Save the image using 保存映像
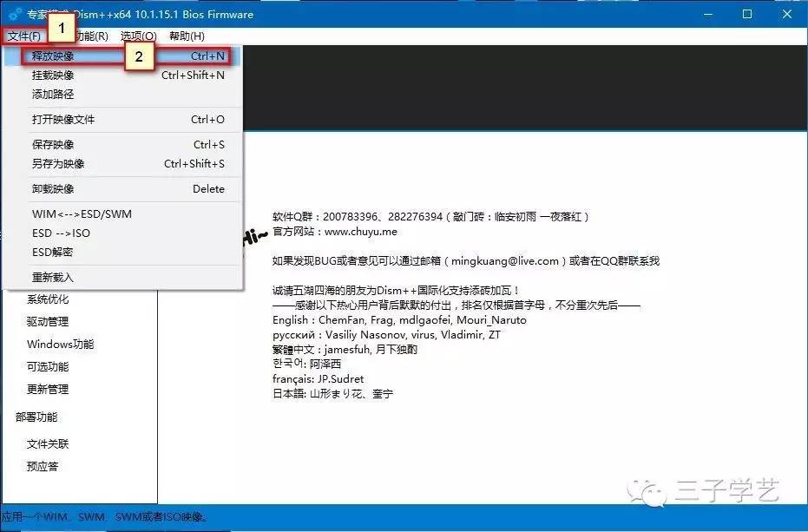808x532 pixels. pyautogui.click(x=54, y=143)
